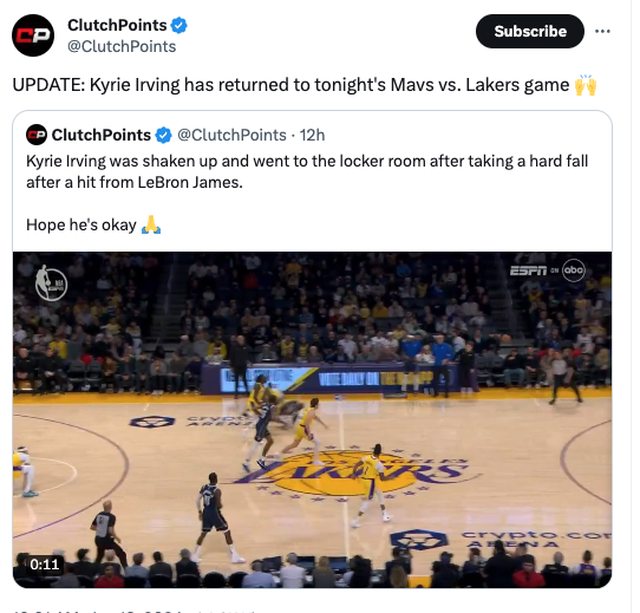Click the 12h timestamp on the quoted tweet
The width and height of the screenshot is (640, 613).
pos(312,135)
